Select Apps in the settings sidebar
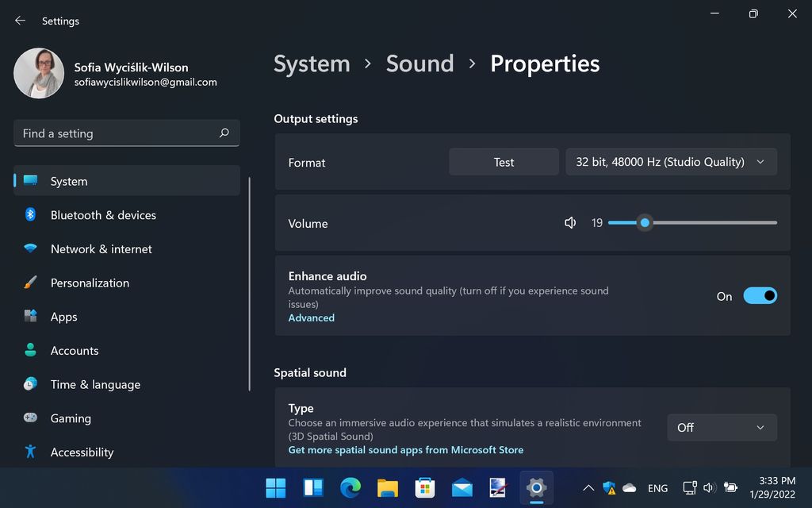This screenshot has width=812, height=508. click(29, 316)
